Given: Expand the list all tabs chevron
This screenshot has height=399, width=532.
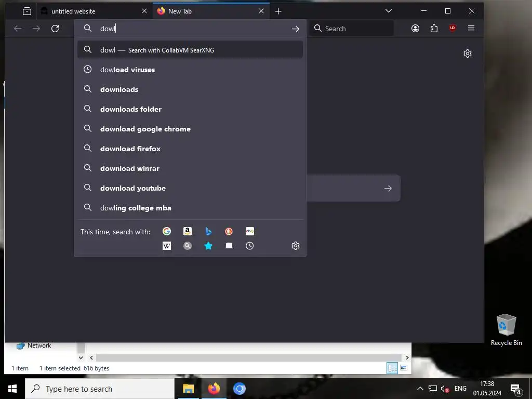Looking at the screenshot, I should pyautogui.click(x=389, y=11).
